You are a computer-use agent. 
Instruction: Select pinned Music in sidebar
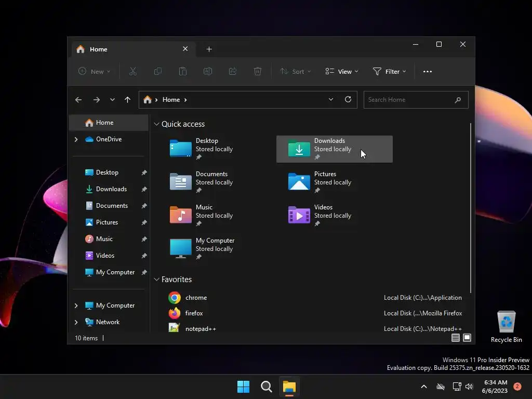pyautogui.click(x=109, y=239)
